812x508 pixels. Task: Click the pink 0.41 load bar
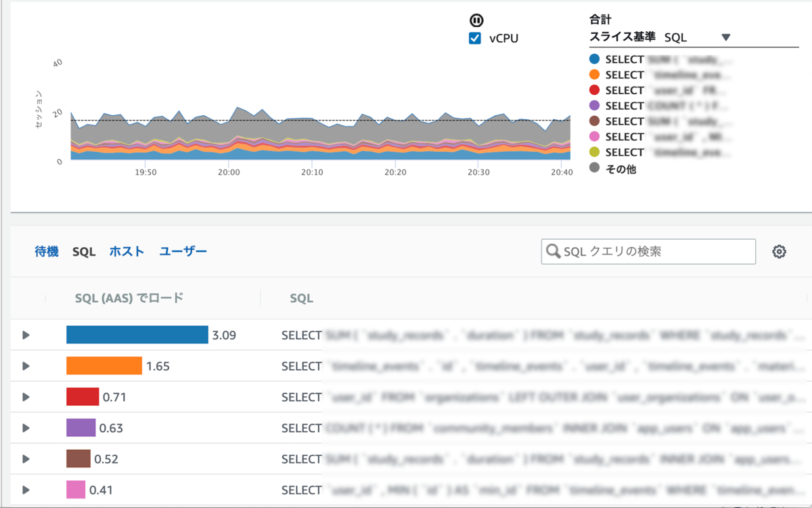pyautogui.click(x=76, y=490)
